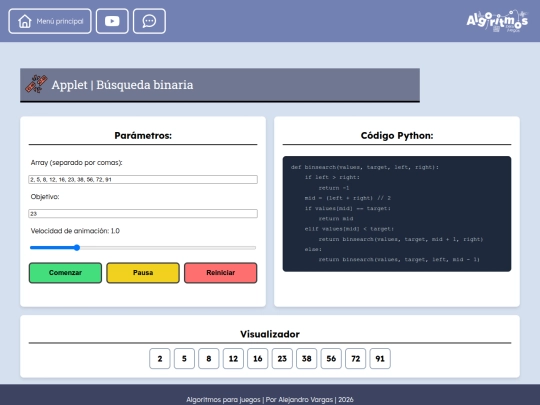Click code line 'if values[mid] == target:'
This screenshot has width=540, height=405.
(x=347, y=208)
